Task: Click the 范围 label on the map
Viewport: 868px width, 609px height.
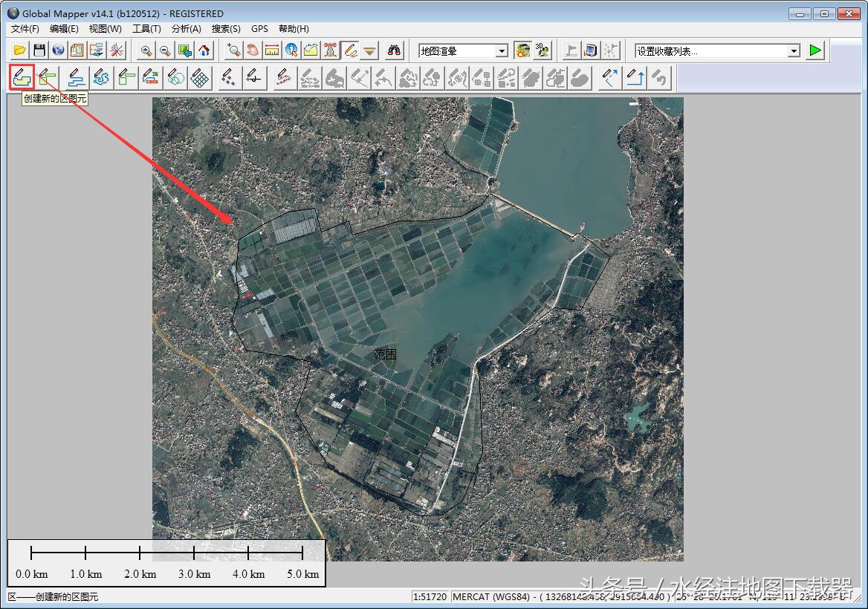Action: coord(385,354)
